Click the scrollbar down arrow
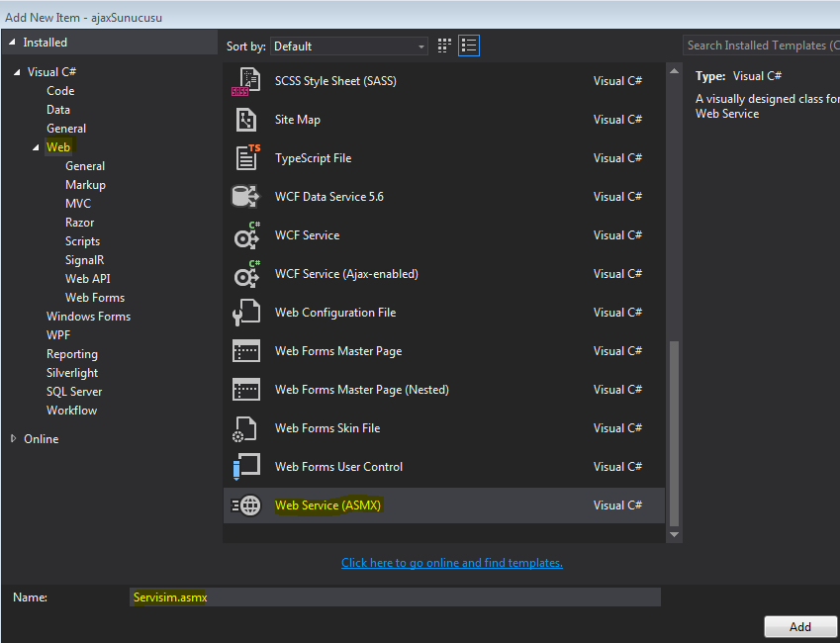This screenshot has width=840, height=643. (x=674, y=535)
